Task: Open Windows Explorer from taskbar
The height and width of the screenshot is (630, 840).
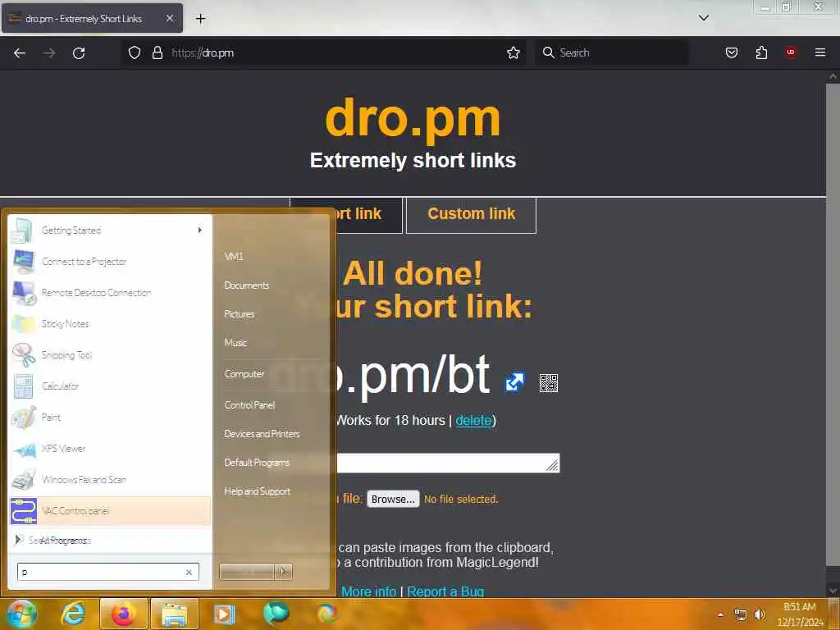Action: point(175,614)
